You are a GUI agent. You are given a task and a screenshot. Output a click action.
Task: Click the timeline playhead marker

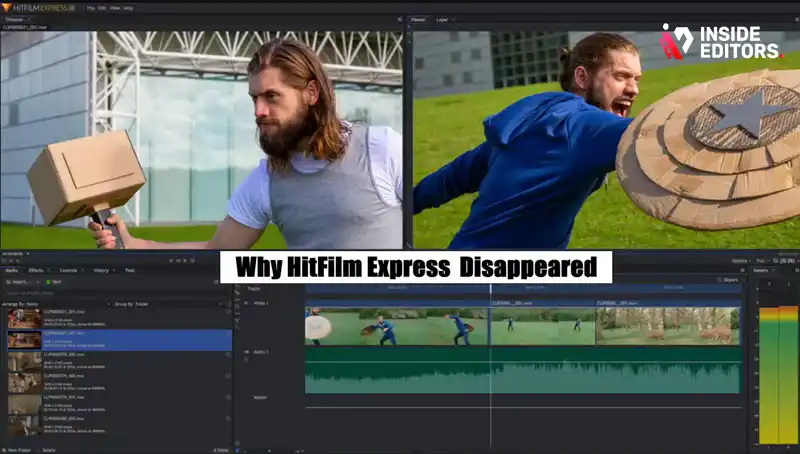[x=491, y=288]
